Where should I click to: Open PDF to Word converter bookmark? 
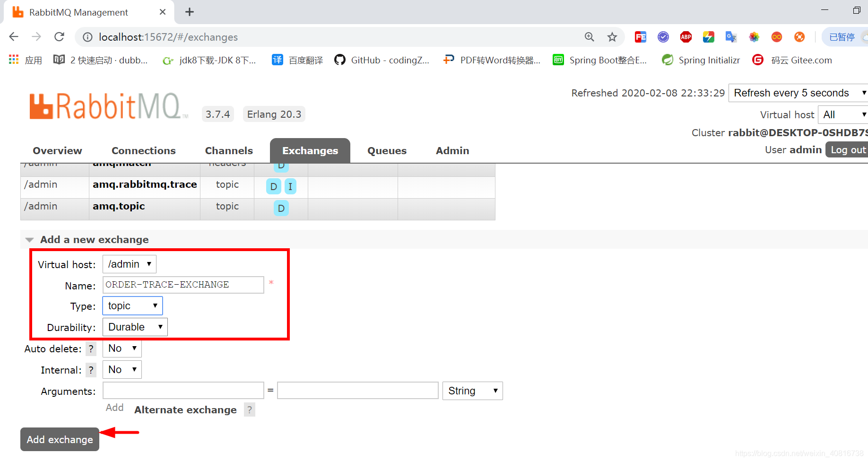pos(492,60)
